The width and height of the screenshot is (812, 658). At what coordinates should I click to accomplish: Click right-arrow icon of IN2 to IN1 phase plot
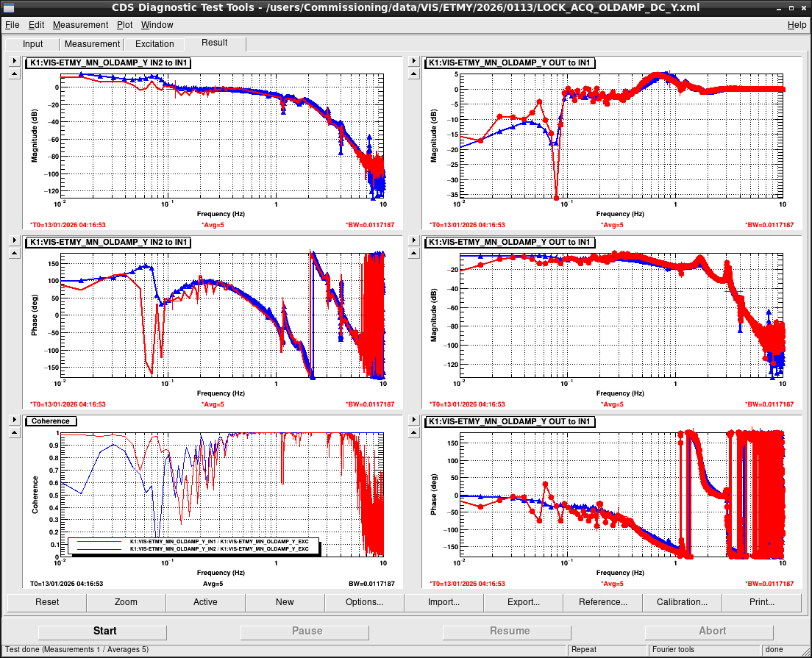point(15,240)
